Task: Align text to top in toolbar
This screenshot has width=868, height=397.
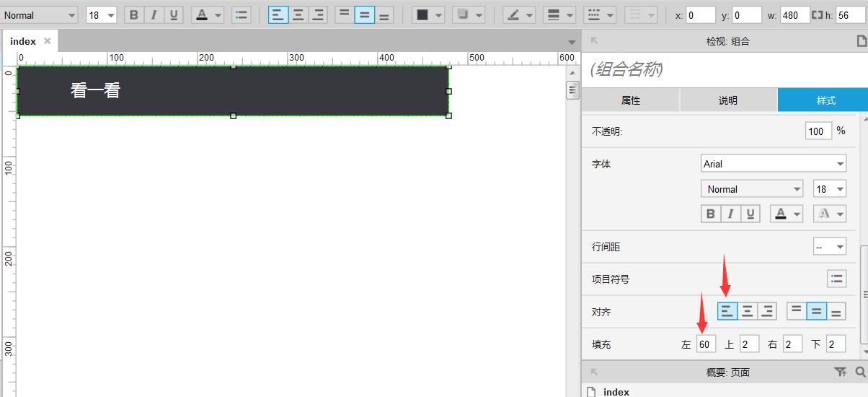Action: pos(345,15)
